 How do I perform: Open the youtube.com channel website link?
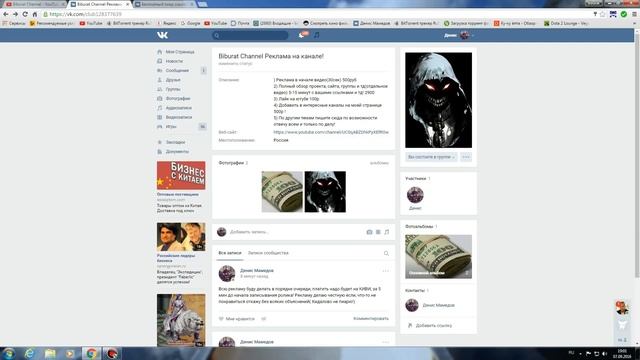pos(331,132)
